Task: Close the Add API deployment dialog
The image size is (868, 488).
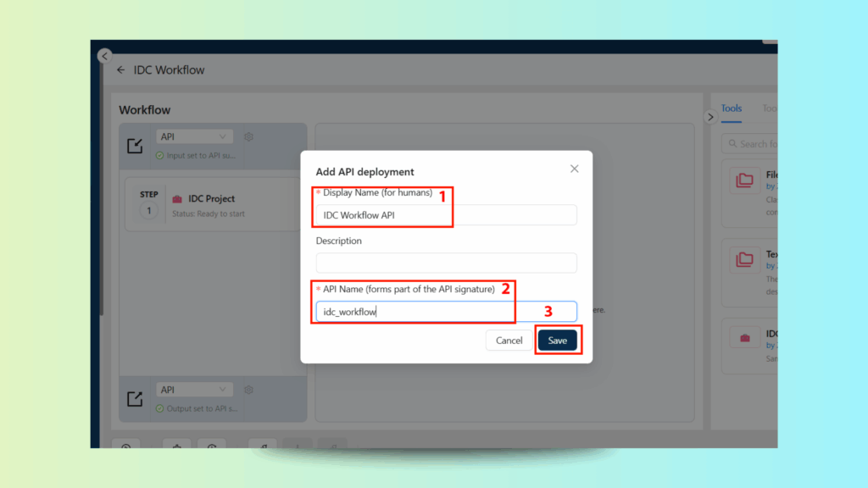Action: pos(574,169)
